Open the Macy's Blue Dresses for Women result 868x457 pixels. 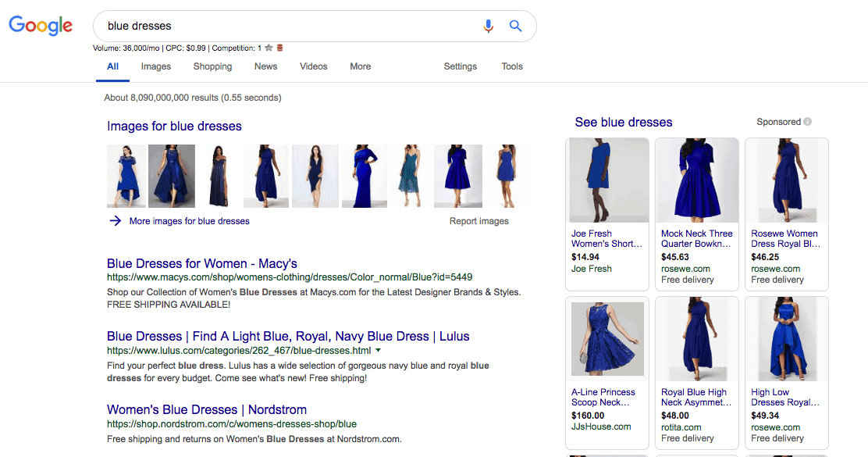tap(201, 263)
